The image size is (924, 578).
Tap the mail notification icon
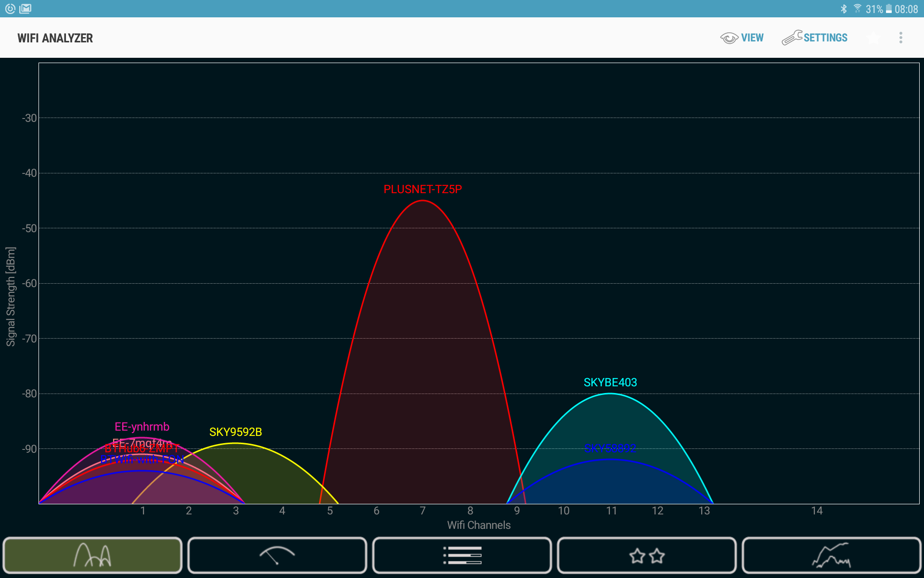(x=26, y=9)
